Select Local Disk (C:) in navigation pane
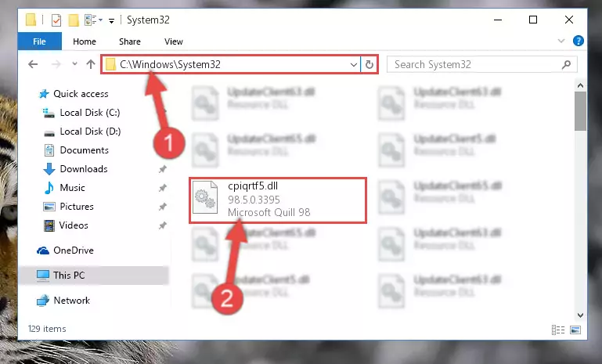Viewport: 602px width, 364px height. click(90, 113)
